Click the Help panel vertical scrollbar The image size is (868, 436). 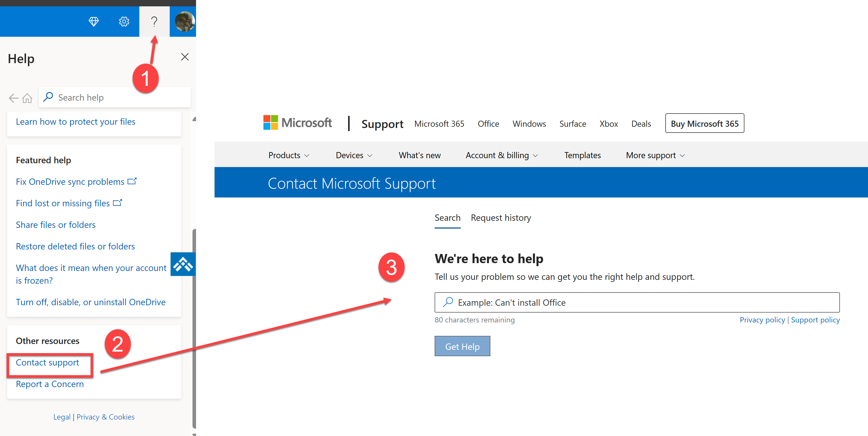194,329
